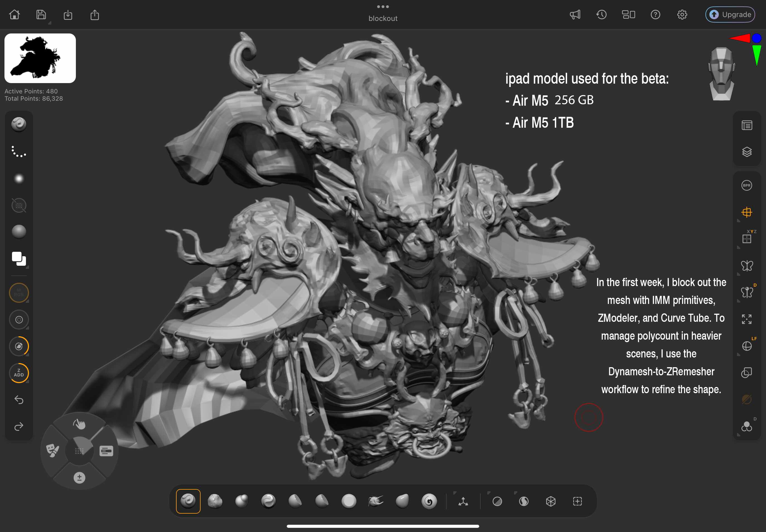Screen dimensions: 766x532
Task: Select the material sphere icon
Action: coord(19,232)
